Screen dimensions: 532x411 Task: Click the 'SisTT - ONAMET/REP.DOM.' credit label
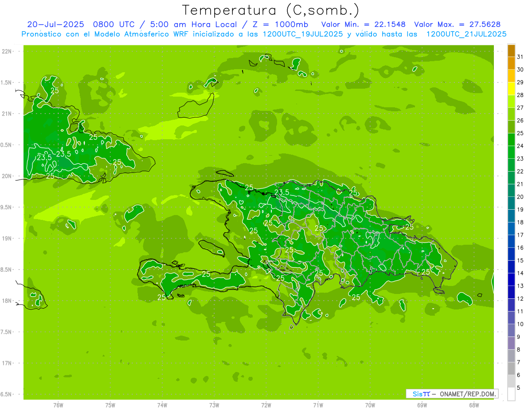pos(452,394)
